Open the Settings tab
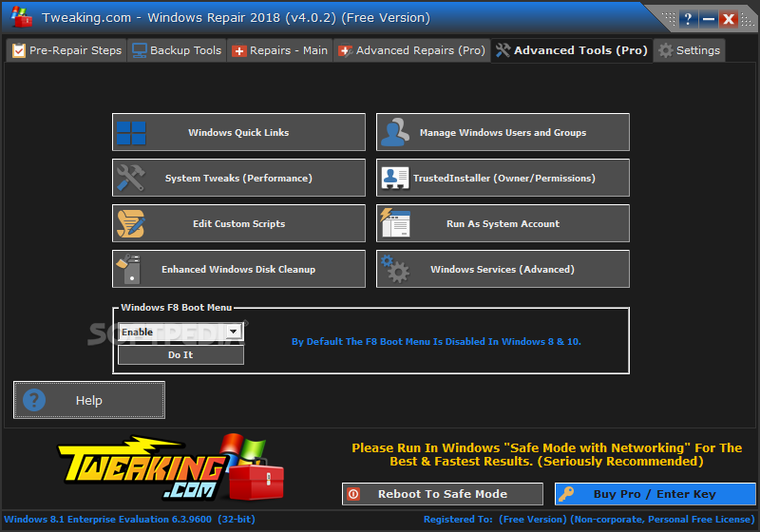This screenshot has height=532, width=760. (690, 50)
